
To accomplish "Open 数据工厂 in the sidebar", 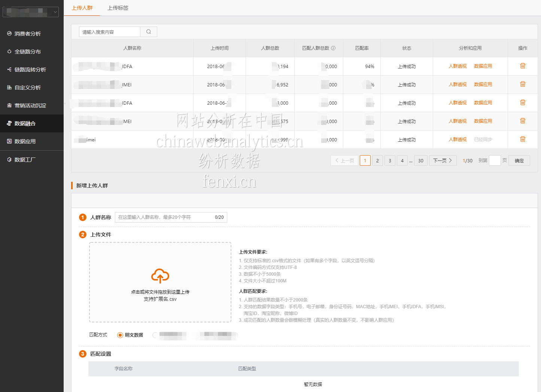I will click(25, 160).
